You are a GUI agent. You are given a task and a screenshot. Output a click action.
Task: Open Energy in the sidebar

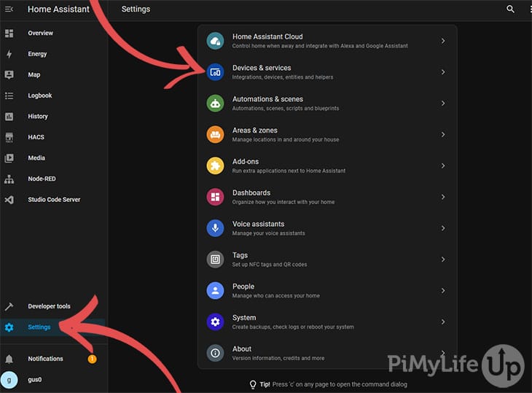[x=37, y=54]
